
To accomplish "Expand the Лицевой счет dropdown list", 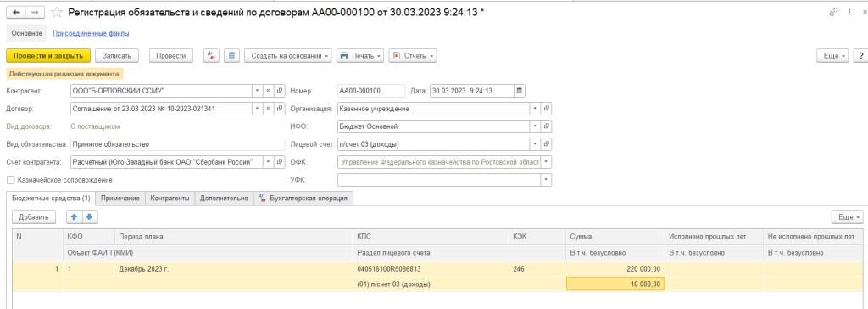I will point(536,145).
